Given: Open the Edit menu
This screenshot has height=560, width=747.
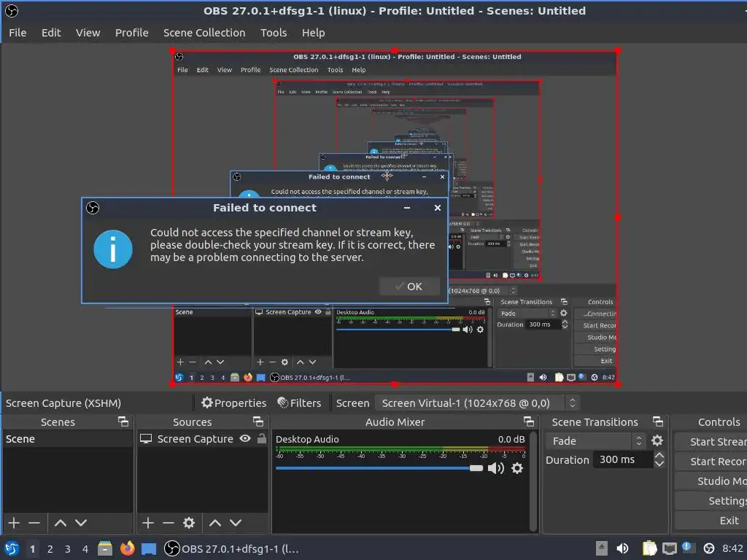Looking at the screenshot, I should pos(51,33).
